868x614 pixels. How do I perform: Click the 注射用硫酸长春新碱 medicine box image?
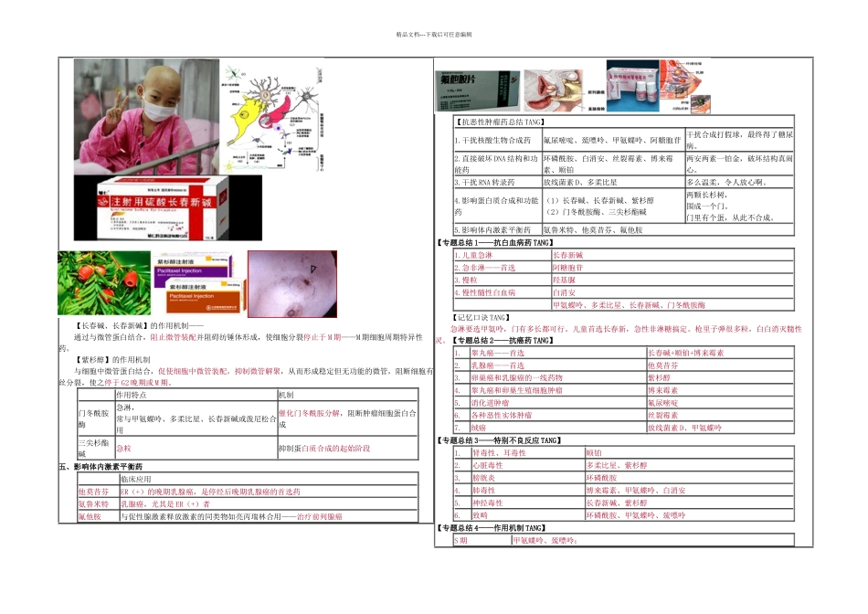[x=168, y=208]
